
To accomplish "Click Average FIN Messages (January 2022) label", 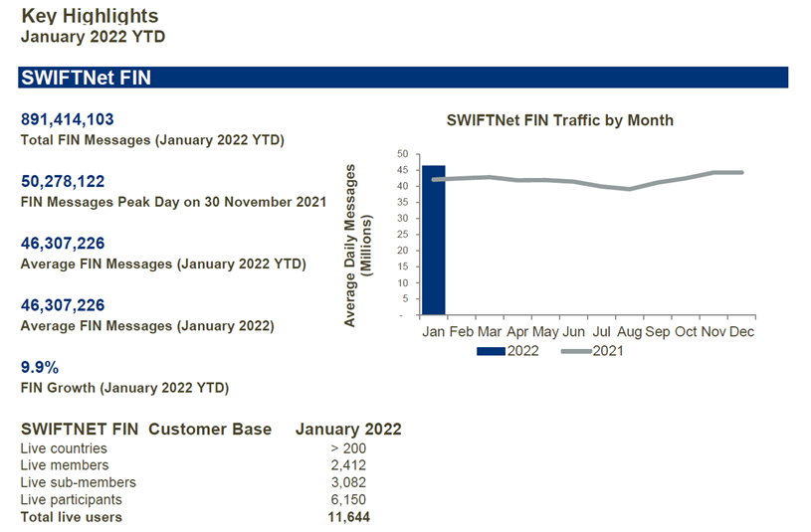I will pyautogui.click(x=147, y=326).
